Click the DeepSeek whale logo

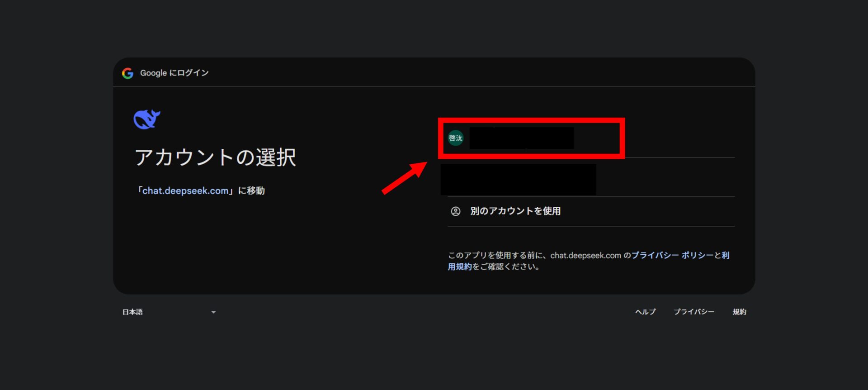tap(147, 119)
